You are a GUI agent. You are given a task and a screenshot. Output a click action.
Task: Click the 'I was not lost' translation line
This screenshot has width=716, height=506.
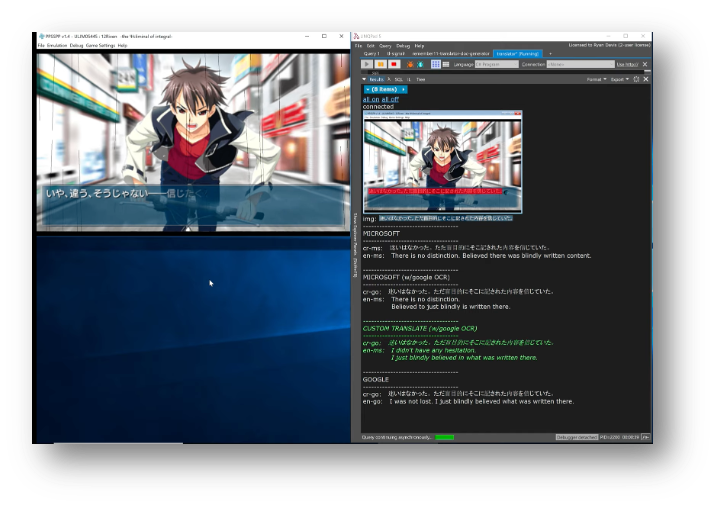tap(482, 401)
